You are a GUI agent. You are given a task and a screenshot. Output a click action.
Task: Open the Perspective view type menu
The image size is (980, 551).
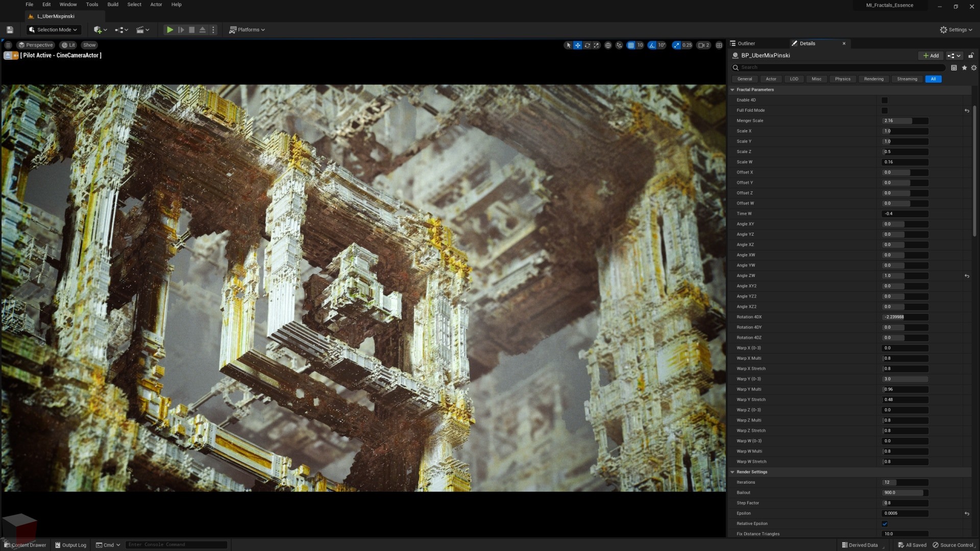pyautogui.click(x=36, y=45)
